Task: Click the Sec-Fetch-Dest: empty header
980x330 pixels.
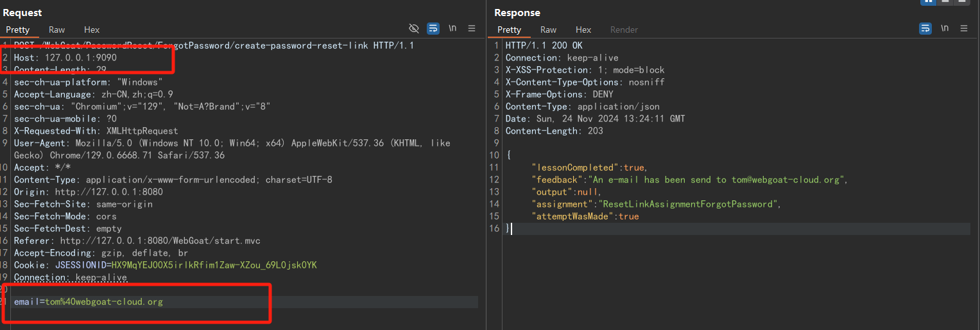Action: [x=68, y=229]
